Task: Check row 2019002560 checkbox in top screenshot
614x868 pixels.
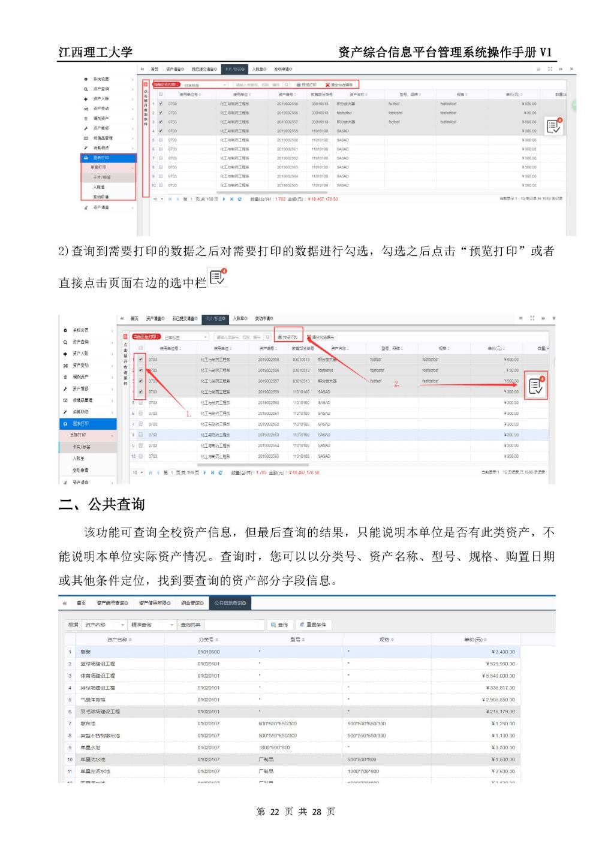Action: pos(161,140)
